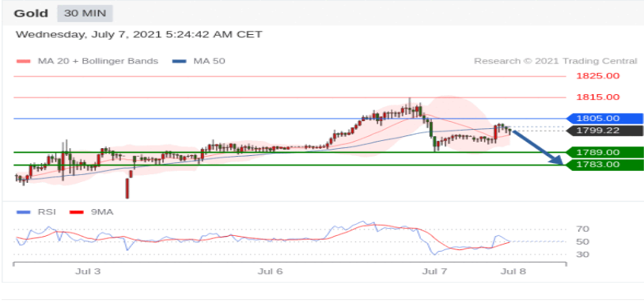Toggle the MA 50 legend entry
This screenshot has width=644, height=304.
click(199, 61)
